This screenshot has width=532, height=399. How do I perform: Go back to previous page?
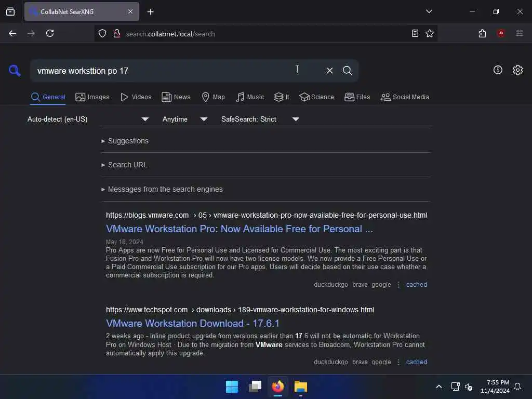[12, 33]
